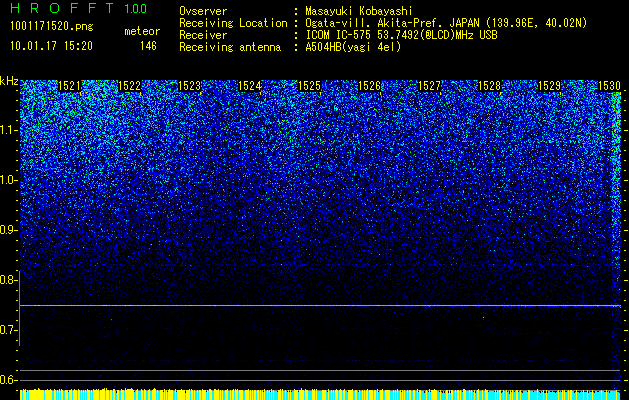Click the Receiving antenna label
The width and height of the screenshot is (629, 400).
[x=230, y=47]
